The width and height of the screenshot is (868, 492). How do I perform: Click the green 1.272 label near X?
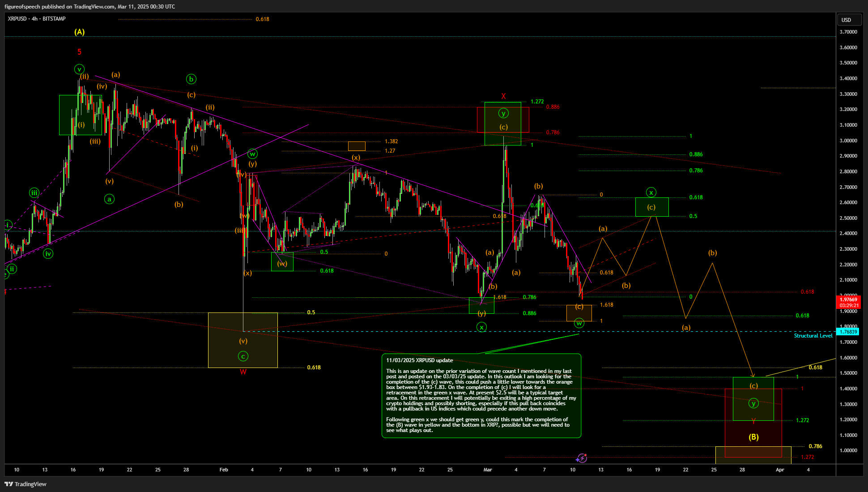click(537, 102)
